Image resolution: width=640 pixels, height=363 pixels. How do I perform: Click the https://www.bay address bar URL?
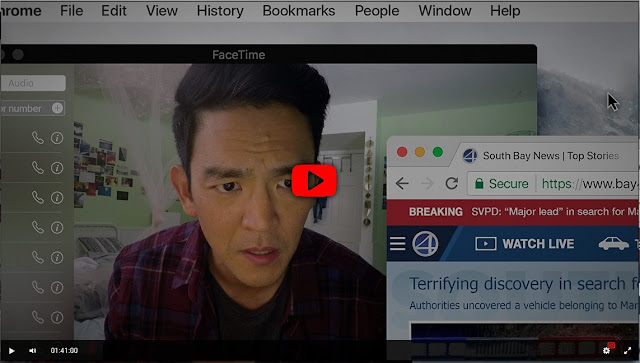pos(590,184)
